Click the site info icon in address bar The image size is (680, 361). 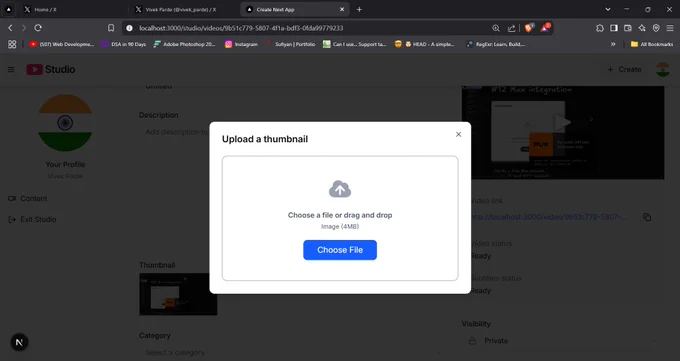pyautogui.click(x=129, y=28)
